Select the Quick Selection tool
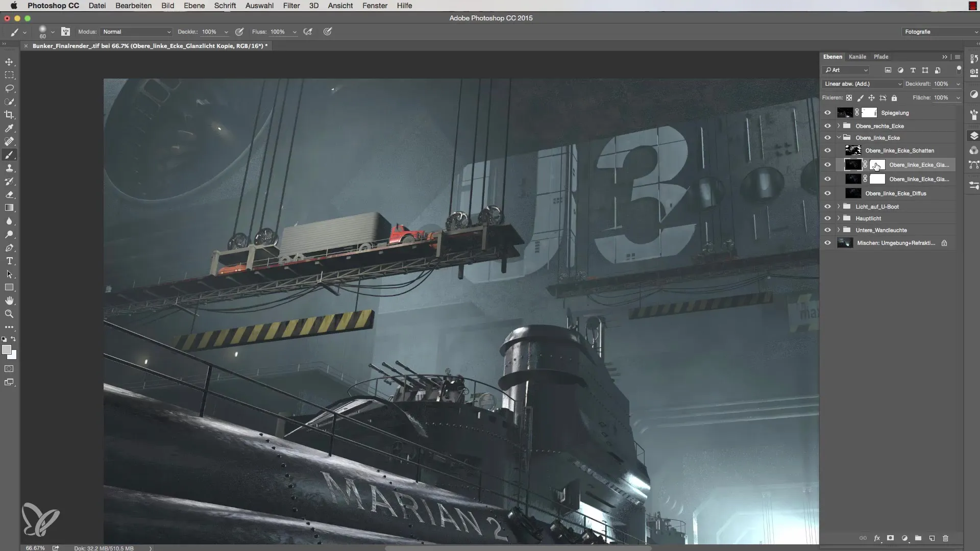 9,102
